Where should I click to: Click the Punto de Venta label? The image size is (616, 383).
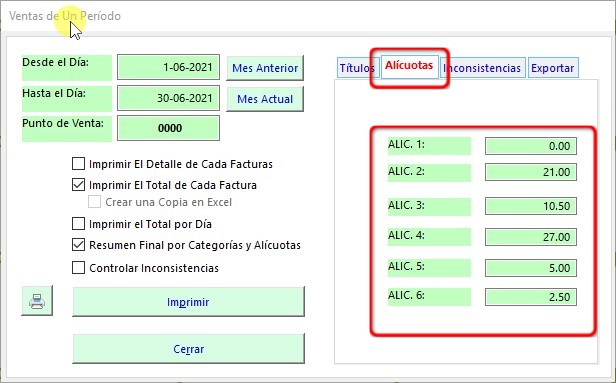(x=67, y=128)
